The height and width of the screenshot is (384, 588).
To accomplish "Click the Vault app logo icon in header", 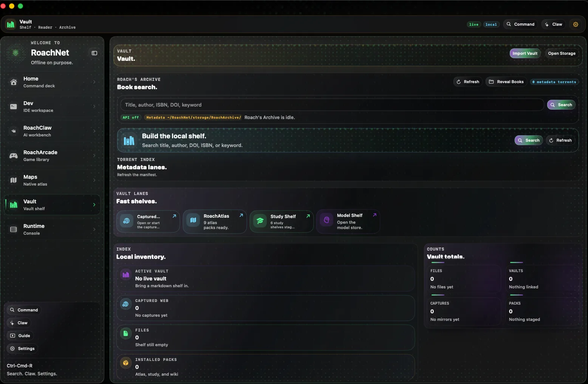I will (x=11, y=25).
